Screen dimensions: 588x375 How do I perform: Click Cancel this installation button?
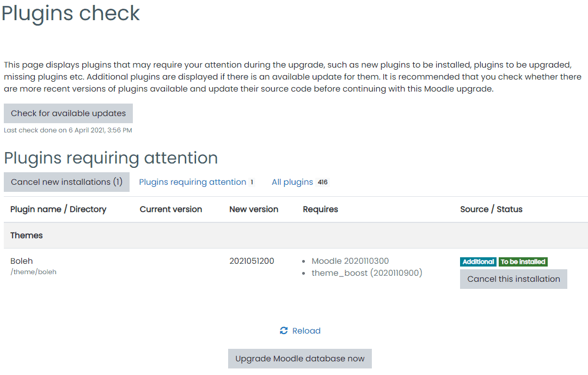pyautogui.click(x=513, y=279)
